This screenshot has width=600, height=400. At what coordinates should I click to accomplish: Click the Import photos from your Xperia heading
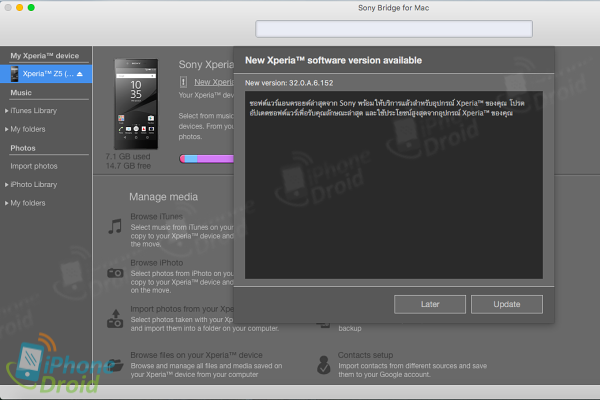pyautogui.click(x=182, y=309)
